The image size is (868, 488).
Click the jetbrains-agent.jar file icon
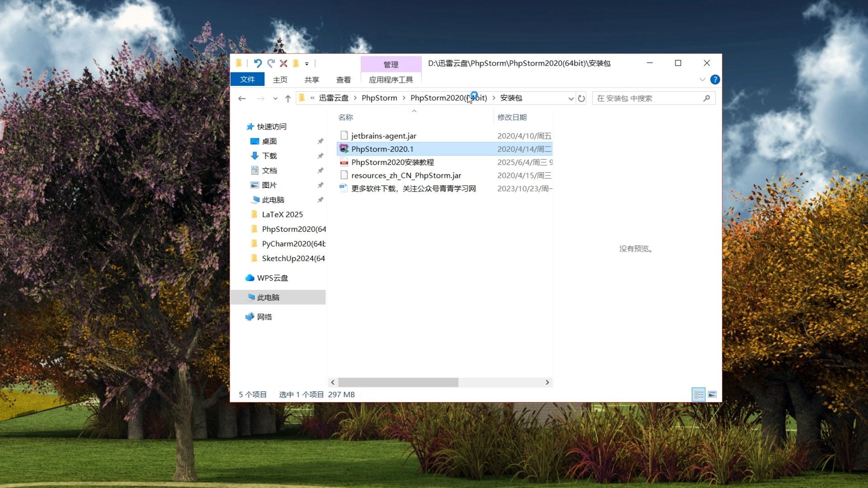344,136
